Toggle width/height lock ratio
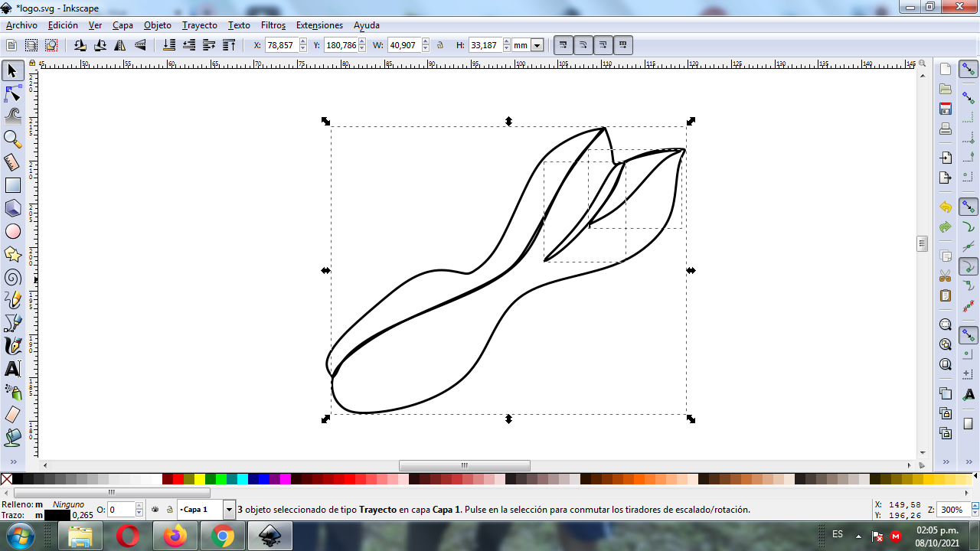The height and width of the screenshot is (551, 980). [x=440, y=46]
